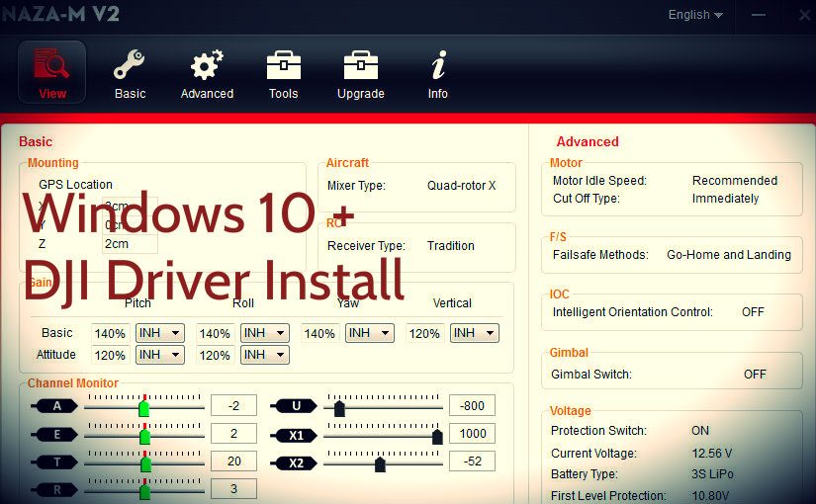Image resolution: width=816 pixels, height=504 pixels.
Task: Click channel A label badge
Action: click(x=55, y=406)
